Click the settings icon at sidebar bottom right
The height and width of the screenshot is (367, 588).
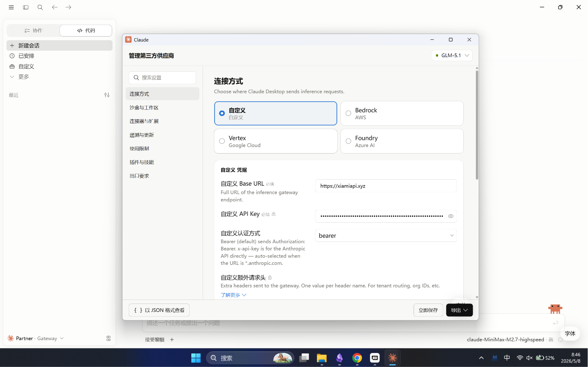click(x=109, y=338)
